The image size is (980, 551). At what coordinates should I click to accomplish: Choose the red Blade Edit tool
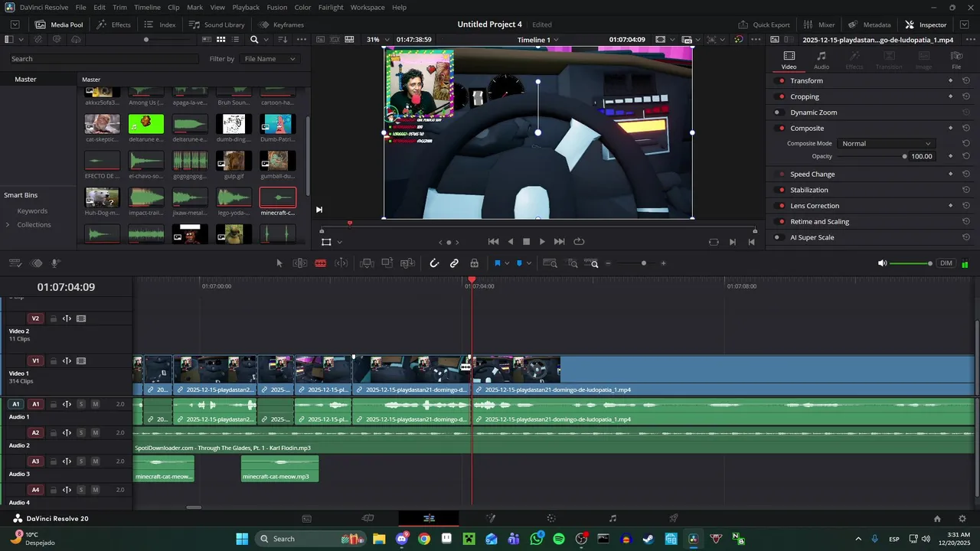pos(321,263)
